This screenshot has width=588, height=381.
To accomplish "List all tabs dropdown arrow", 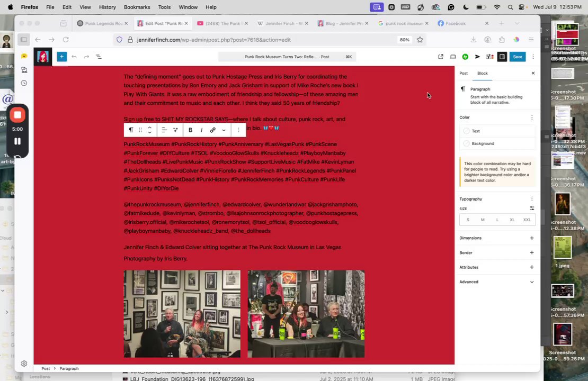I will click(x=517, y=23).
